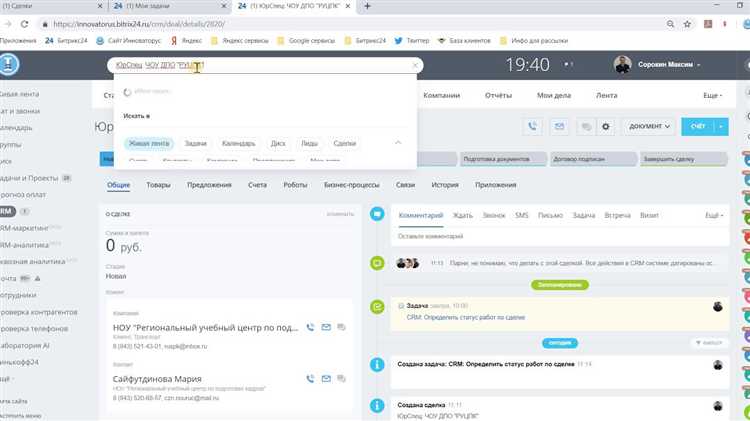
Task: Click the phone call icon in deal header
Action: [532, 126]
